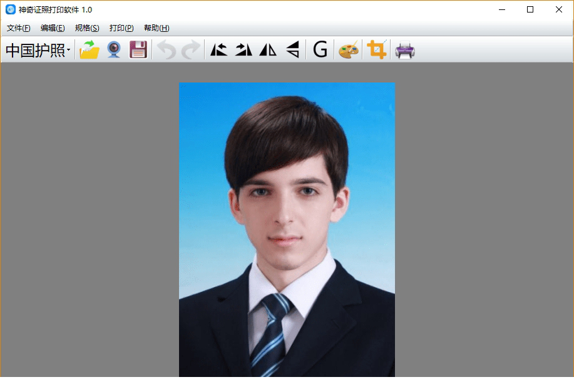The image size is (574, 392).
Task: Open the color palette adjustment tool
Action: (x=349, y=50)
